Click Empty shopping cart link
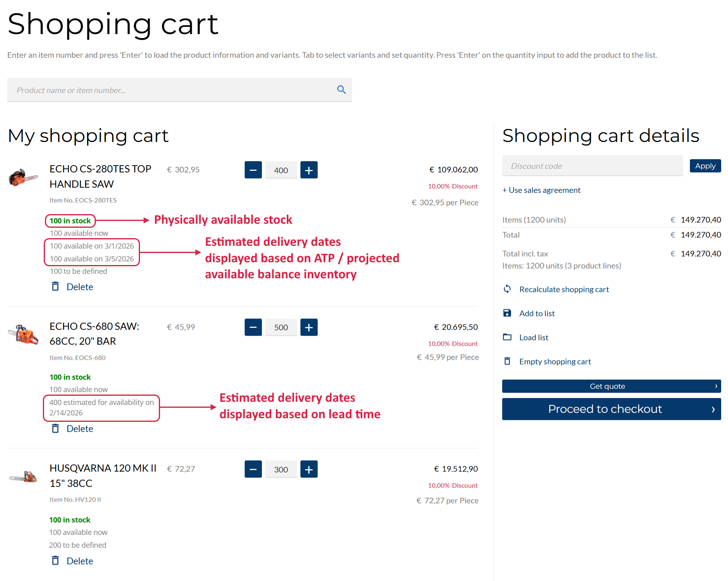This screenshot has height=581, width=728. pos(555,362)
